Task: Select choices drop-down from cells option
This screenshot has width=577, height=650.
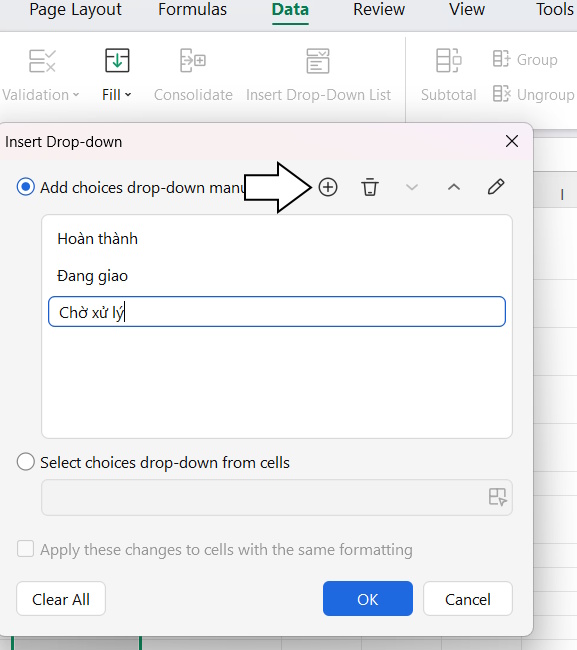Action: coord(26,461)
